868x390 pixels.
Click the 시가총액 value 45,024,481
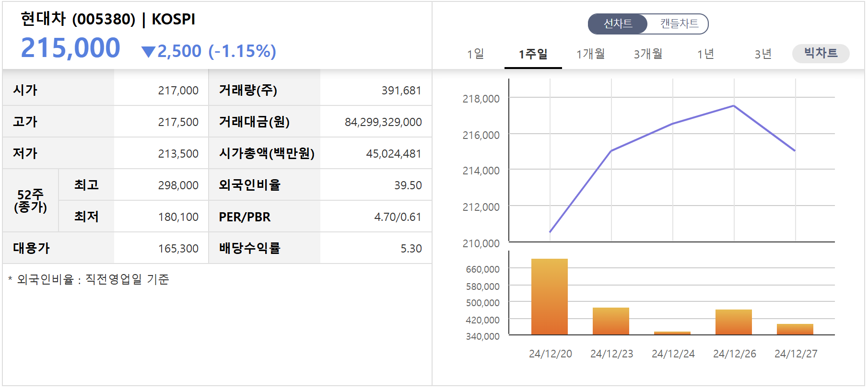point(394,154)
